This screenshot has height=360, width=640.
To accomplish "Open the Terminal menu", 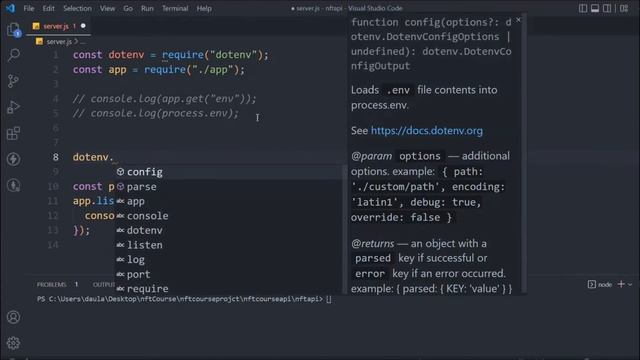I will (x=175, y=8).
